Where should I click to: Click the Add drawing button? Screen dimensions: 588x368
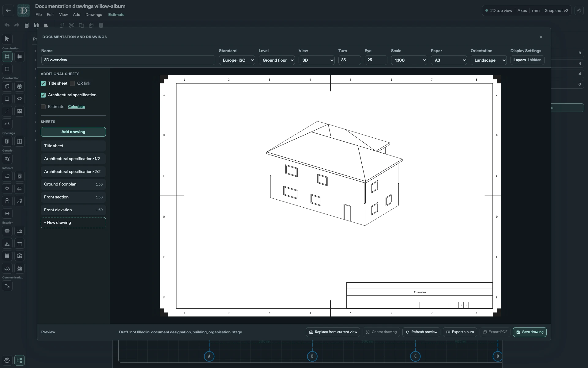pos(73,132)
